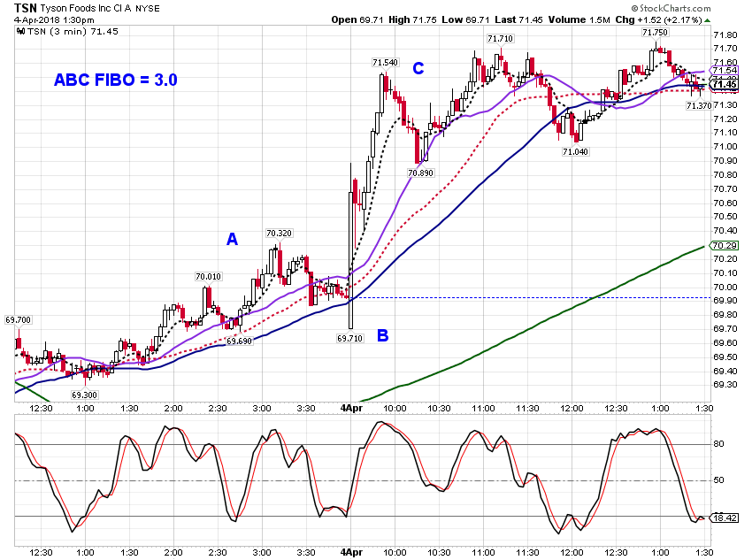Click the 'Last 71.45' value in the header

click(x=518, y=20)
